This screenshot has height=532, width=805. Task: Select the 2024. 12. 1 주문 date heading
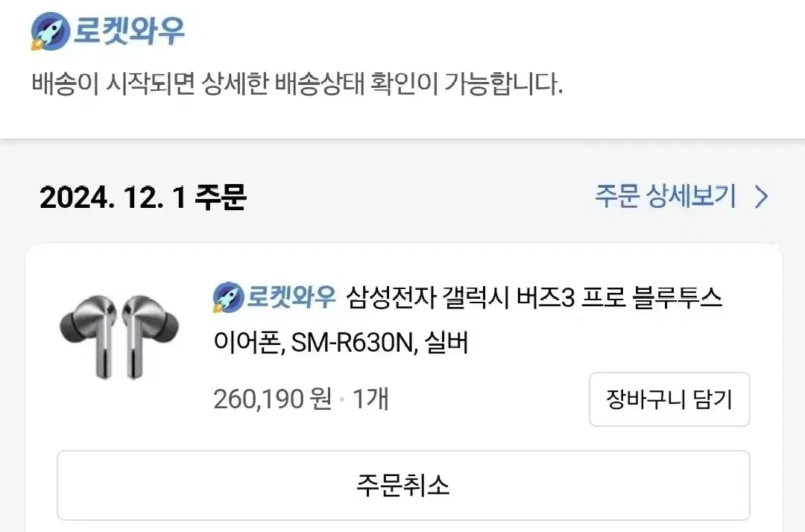click(x=142, y=197)
